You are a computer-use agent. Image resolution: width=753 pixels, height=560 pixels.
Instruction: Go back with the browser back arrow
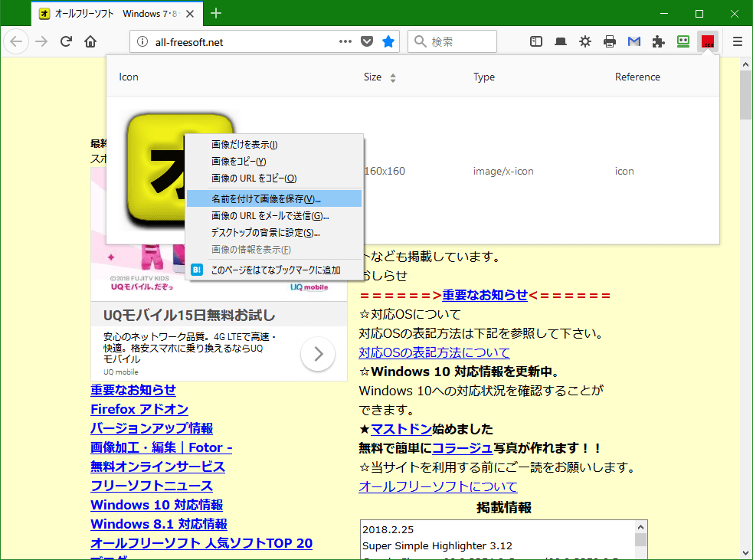pos(16,41)
